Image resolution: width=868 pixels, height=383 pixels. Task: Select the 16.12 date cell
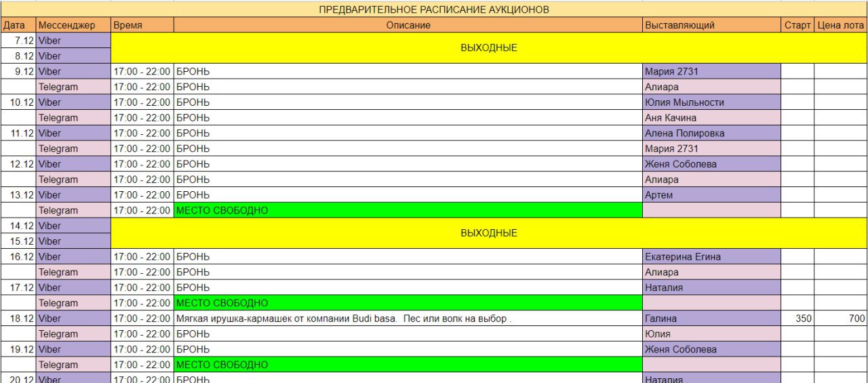[x=18, y=257]
